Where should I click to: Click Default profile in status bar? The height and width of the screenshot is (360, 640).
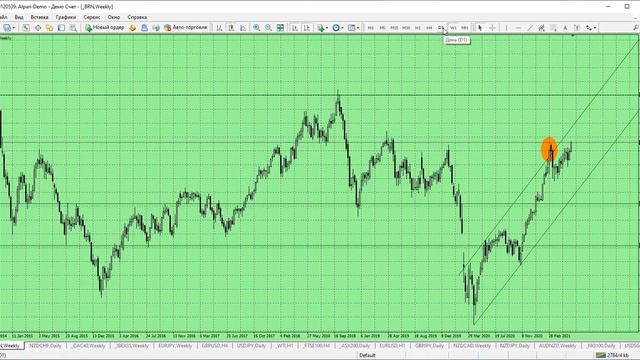367,356
